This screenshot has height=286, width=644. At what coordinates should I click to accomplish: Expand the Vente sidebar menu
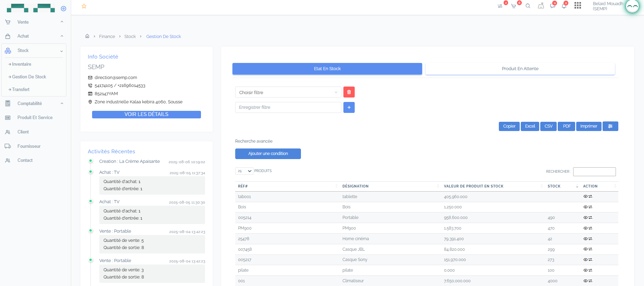click(x=34, y=22)
